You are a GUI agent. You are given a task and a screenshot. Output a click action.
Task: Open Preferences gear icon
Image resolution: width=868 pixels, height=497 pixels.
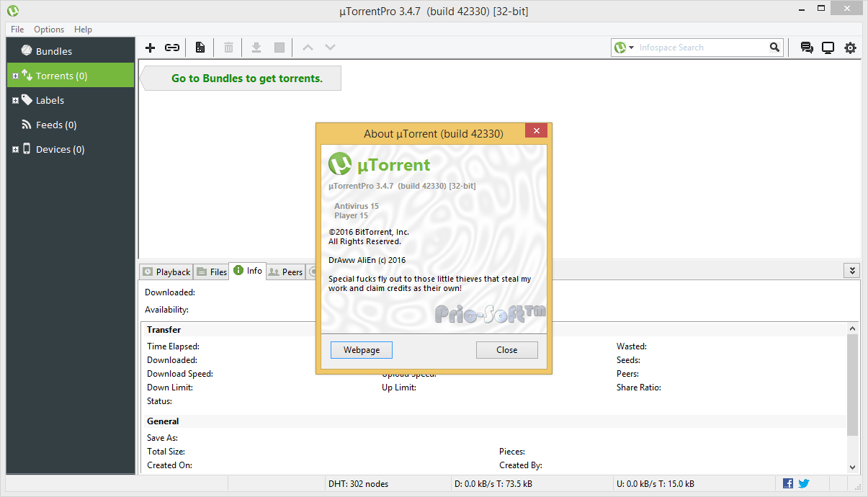click(x=850, y=48)
